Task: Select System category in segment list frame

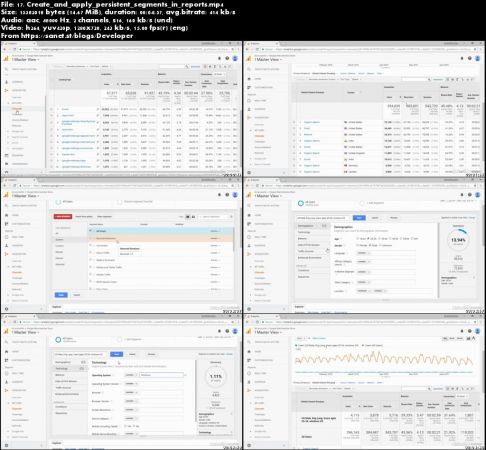Action: point(70,240)
